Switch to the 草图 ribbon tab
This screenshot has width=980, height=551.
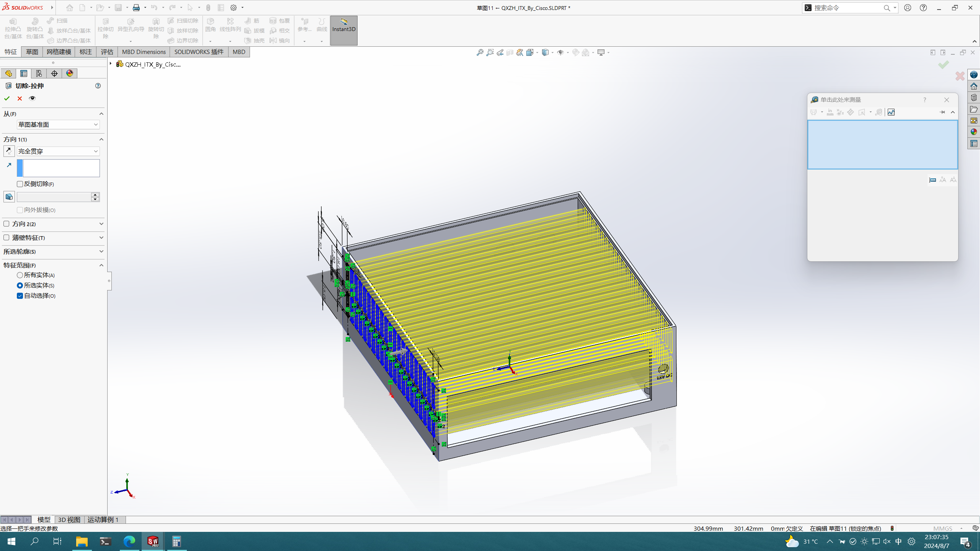pyautogui.click(x=32, y=52)
